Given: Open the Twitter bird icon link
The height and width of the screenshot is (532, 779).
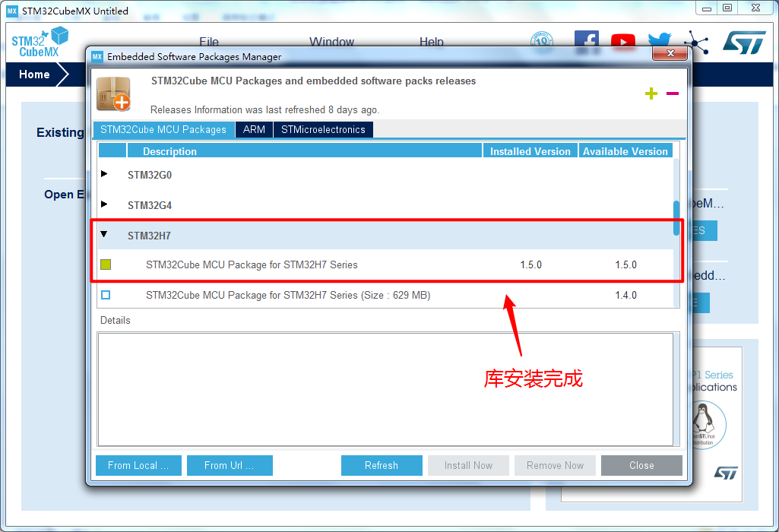Looking at the screenshot, I should tap(659, 42).
